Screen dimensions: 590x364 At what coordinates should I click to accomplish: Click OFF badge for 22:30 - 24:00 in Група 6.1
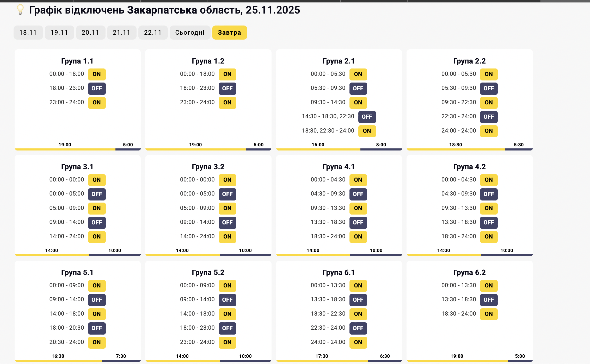pyautogui.click(x=358, y=328)
